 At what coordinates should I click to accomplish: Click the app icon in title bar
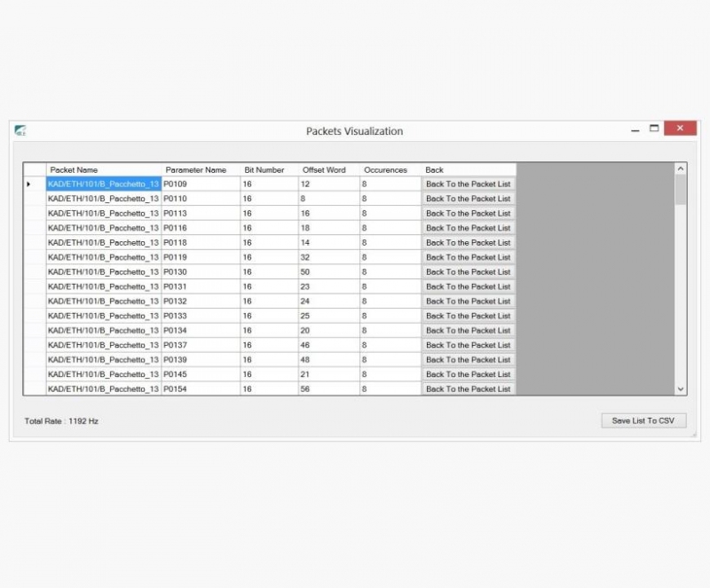pos(20,130)
